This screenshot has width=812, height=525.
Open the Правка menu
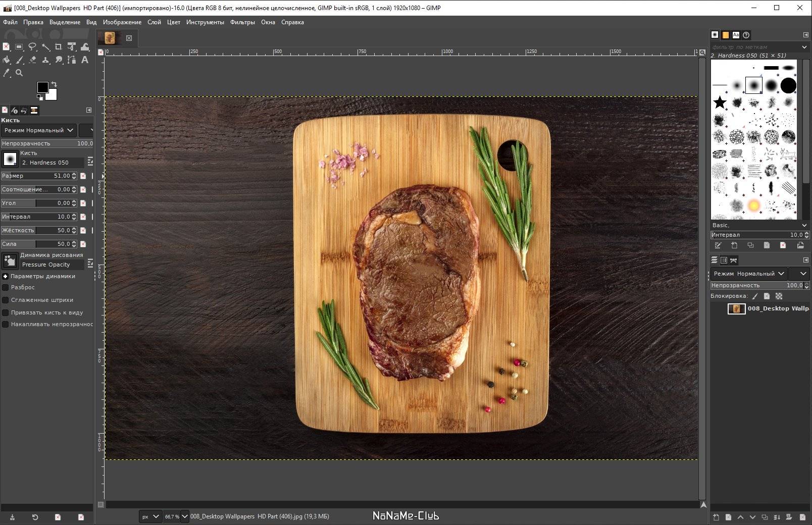[x=33, y=22]
